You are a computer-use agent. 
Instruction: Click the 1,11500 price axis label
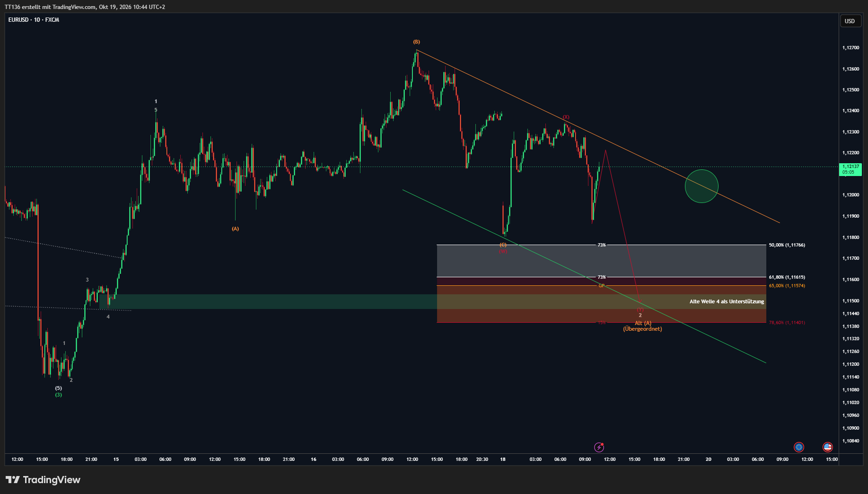[x=850, y=301]
